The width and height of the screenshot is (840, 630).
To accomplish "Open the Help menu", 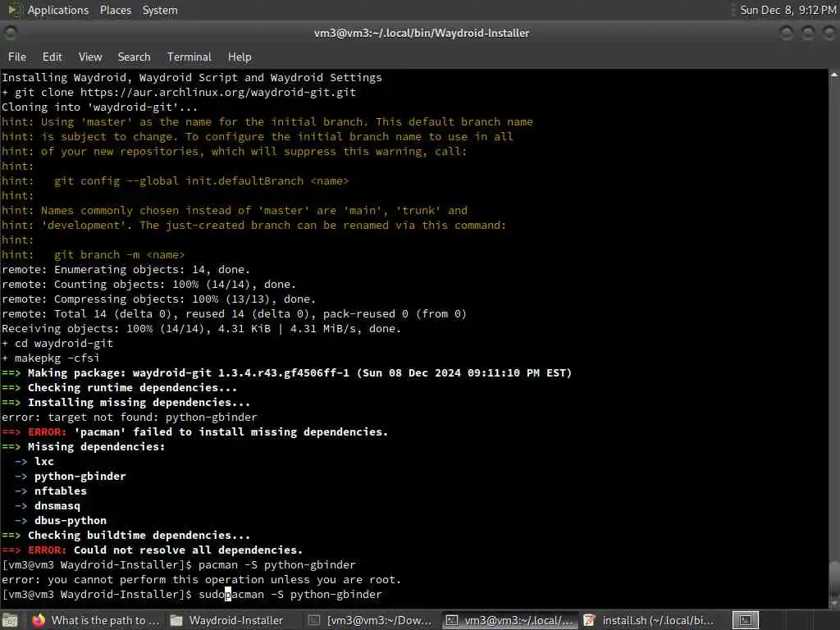I will [x=240, y=57].
